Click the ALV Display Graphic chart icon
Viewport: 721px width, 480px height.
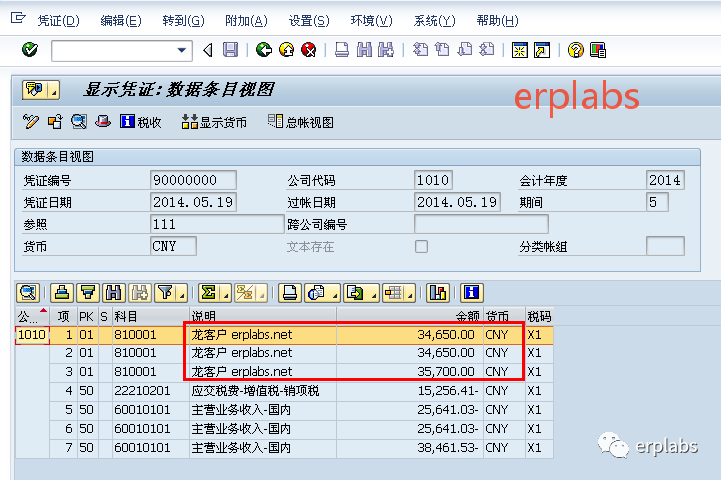(x=438, y=292)
